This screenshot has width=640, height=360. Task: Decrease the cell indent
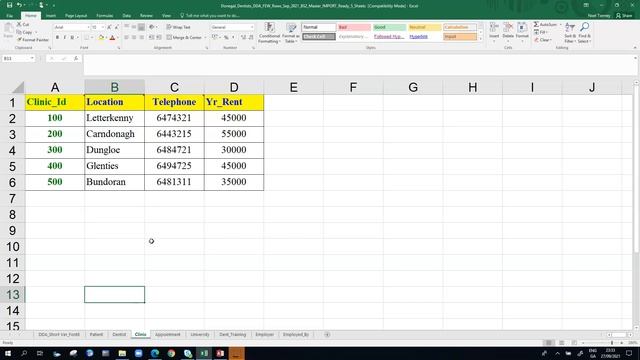click(x=151, y=38)
